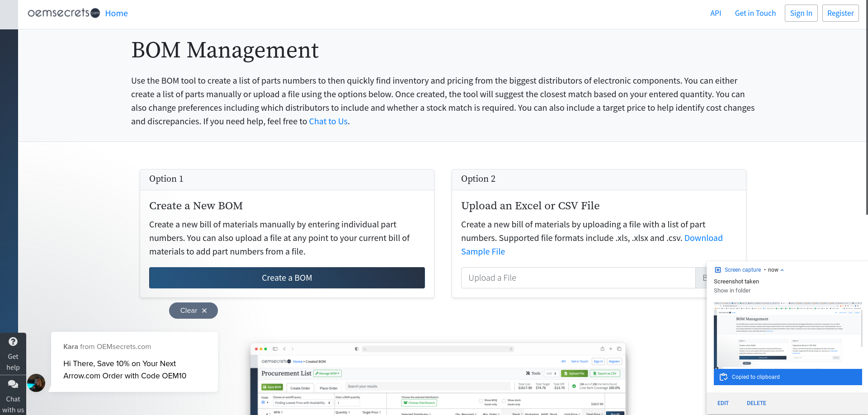This screenshot has width=868, height=415.
Task: Collapse the Screen capture notification chevron
Action: tap(782, 270)
